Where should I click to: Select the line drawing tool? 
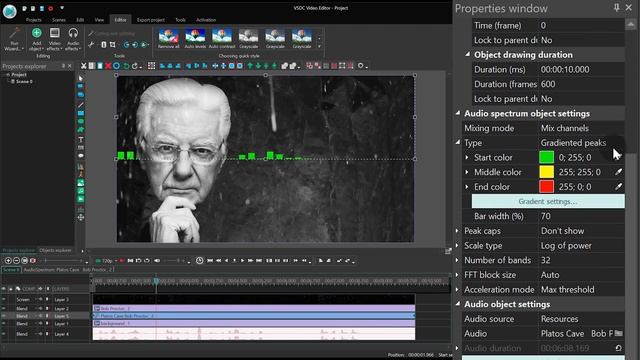pos(81,105)
